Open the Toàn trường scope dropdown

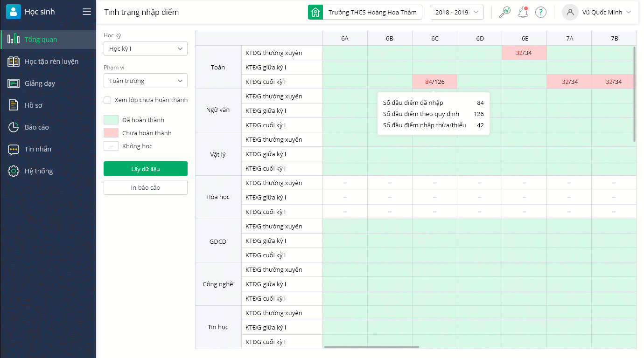pyautogui.click(x=146, y=81)
